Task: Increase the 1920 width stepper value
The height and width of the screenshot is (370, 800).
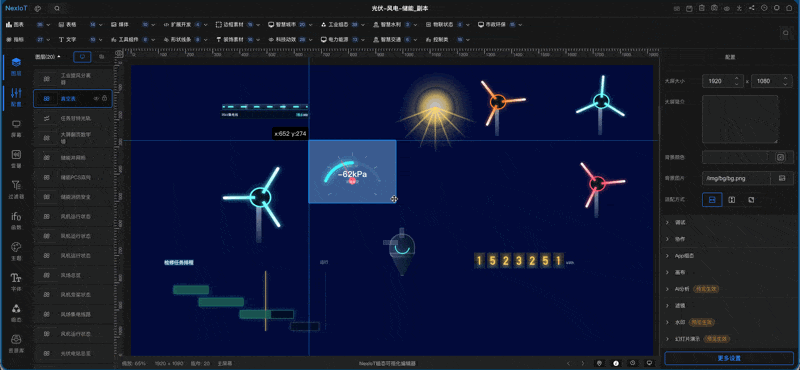Action: [x=736, y=78]
